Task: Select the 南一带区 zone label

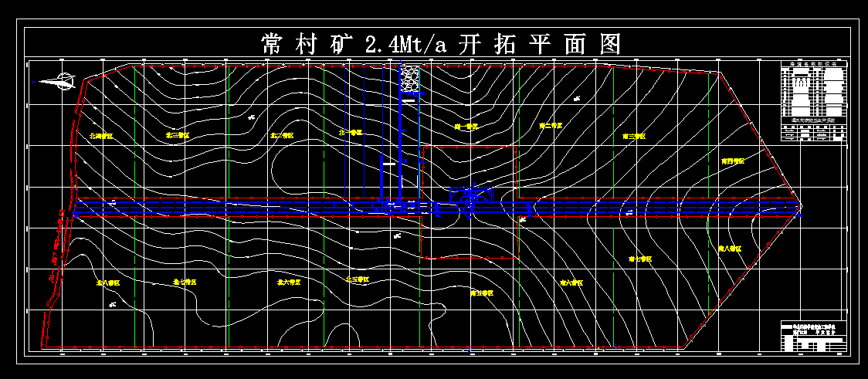Action: pos(466,126)
